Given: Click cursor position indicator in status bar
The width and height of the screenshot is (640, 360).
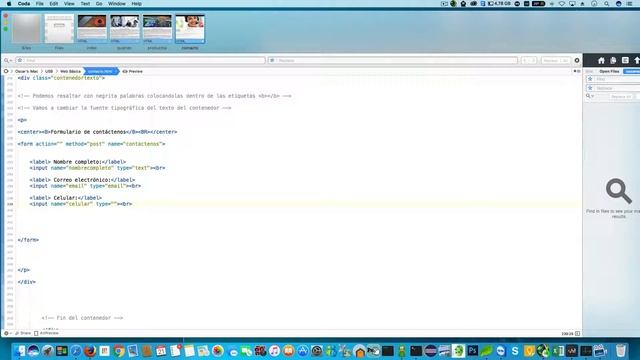Looking at the screenshot, I should click(567, 334).
